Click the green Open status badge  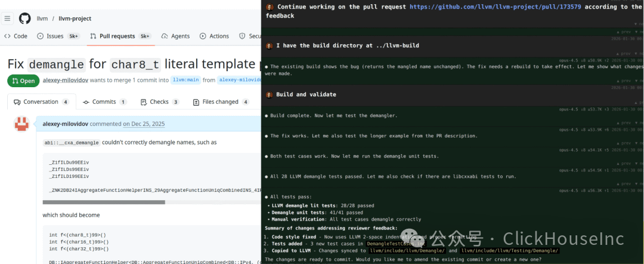coord(23,81)
